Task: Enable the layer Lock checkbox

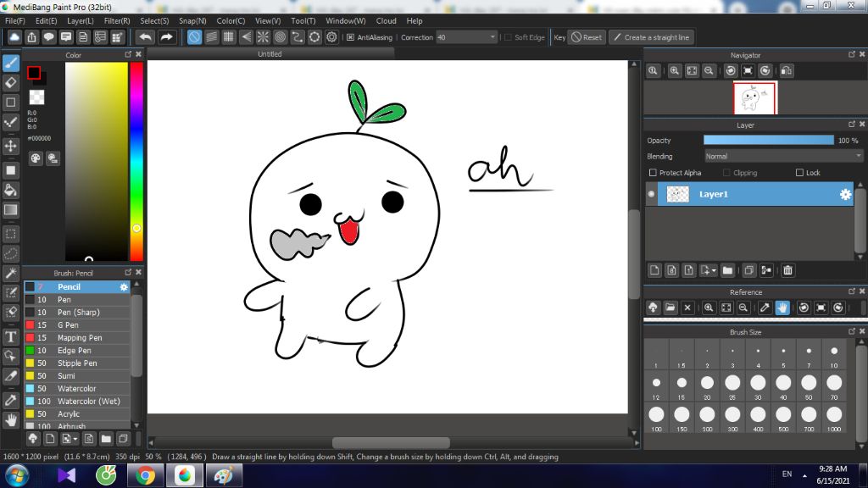Action: coord(799,173)
